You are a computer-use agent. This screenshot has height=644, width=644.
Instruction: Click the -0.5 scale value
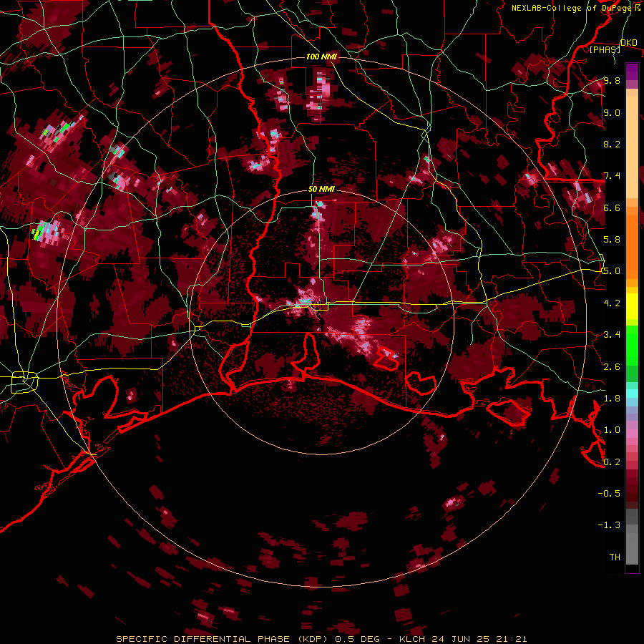coord(609,494)
